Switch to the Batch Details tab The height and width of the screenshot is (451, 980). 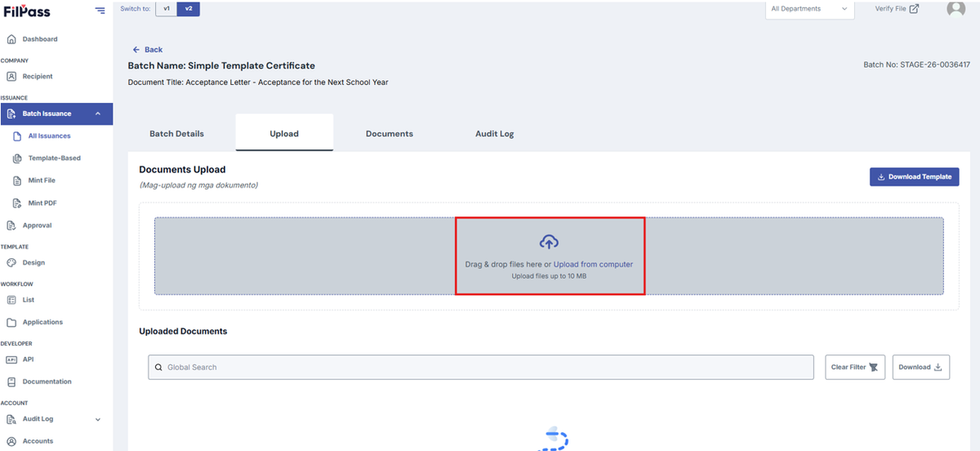click(x=176, y=133)
